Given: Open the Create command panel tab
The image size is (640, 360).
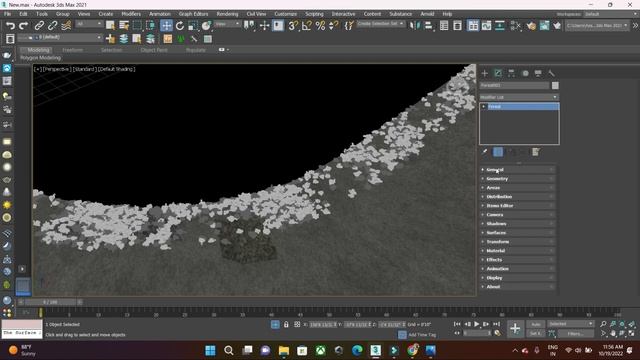Looking at the screenshot, I should (x=484, y=73).
